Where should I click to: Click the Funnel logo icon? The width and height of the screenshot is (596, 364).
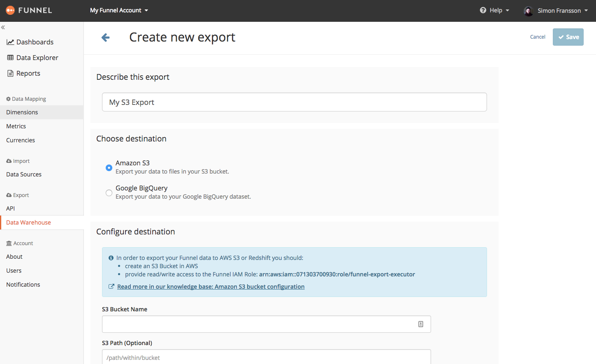(x=10, y=10)
